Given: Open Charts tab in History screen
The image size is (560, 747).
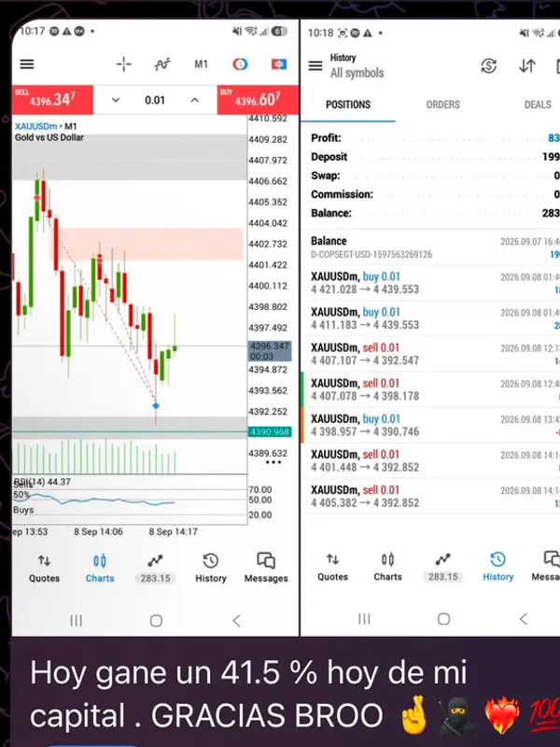Looking at the screenshot, I should click(387, 567).
